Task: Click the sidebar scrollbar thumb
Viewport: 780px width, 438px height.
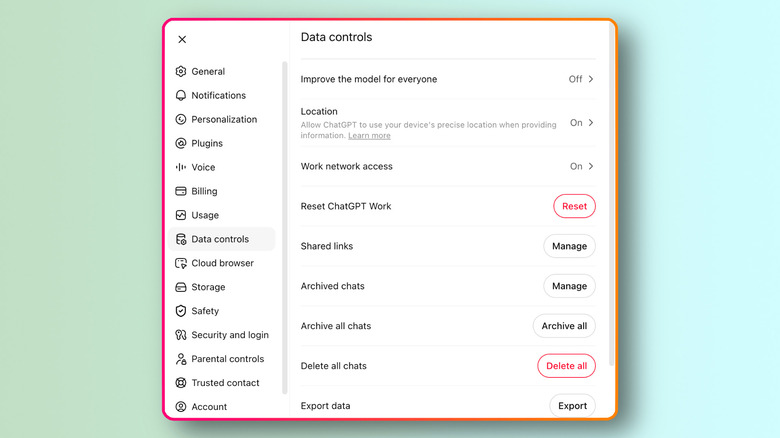Action: tap(285, 227)
